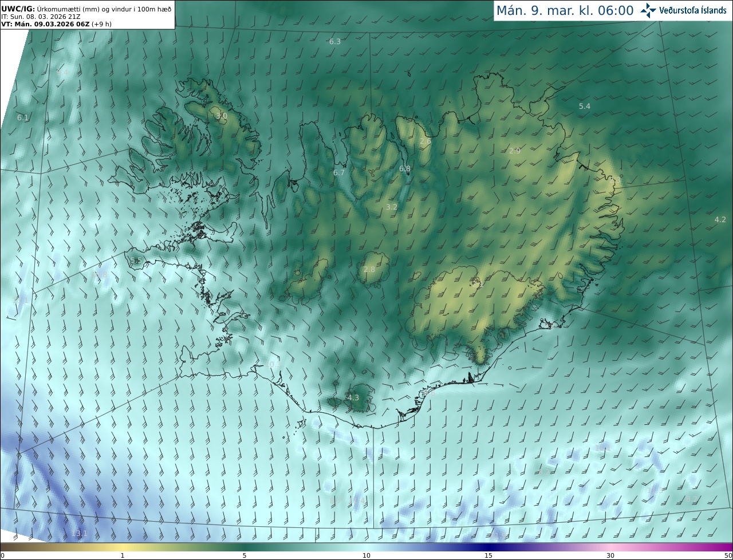This screenshot has width=733, height=560.
Task: Click the 4.3 value label
Action: pyautogui.click(x=353, y=397)
